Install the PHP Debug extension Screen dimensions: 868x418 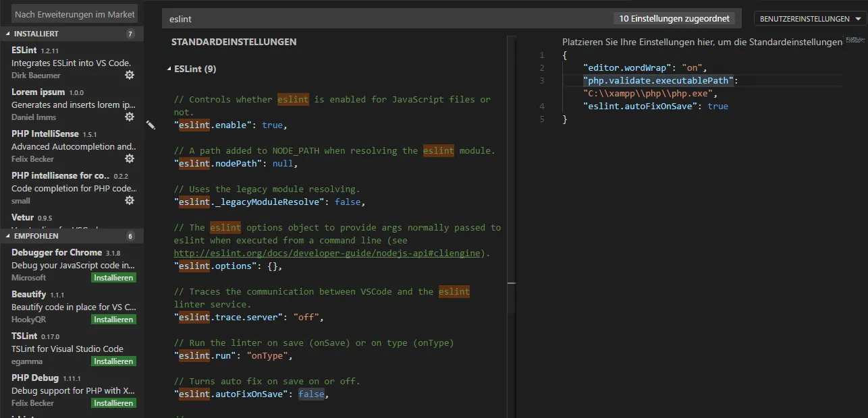113,403
